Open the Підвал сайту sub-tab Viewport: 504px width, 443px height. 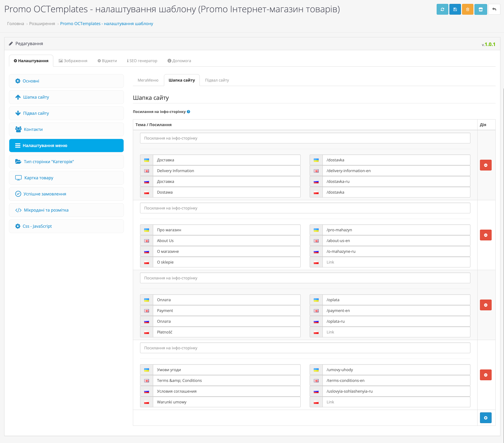click(x=217, y=80)
